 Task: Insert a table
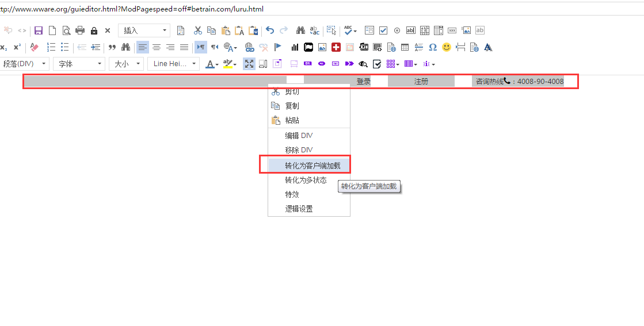(x=405, y=48)
